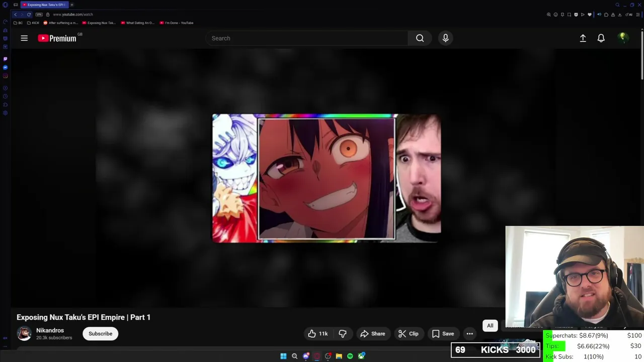Open the What Dating An O... bookmark
This screenshot has height=362, width=644.
138,23
